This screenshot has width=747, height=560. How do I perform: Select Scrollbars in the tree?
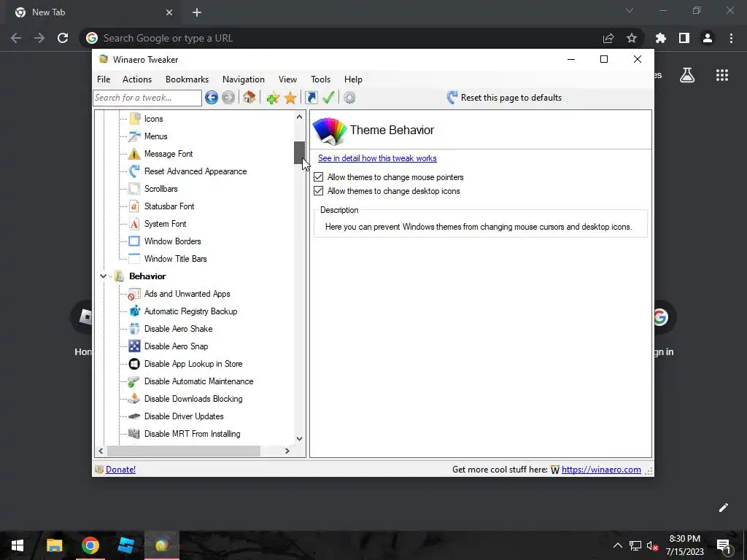pyautogui.click(x=161, y=189)
